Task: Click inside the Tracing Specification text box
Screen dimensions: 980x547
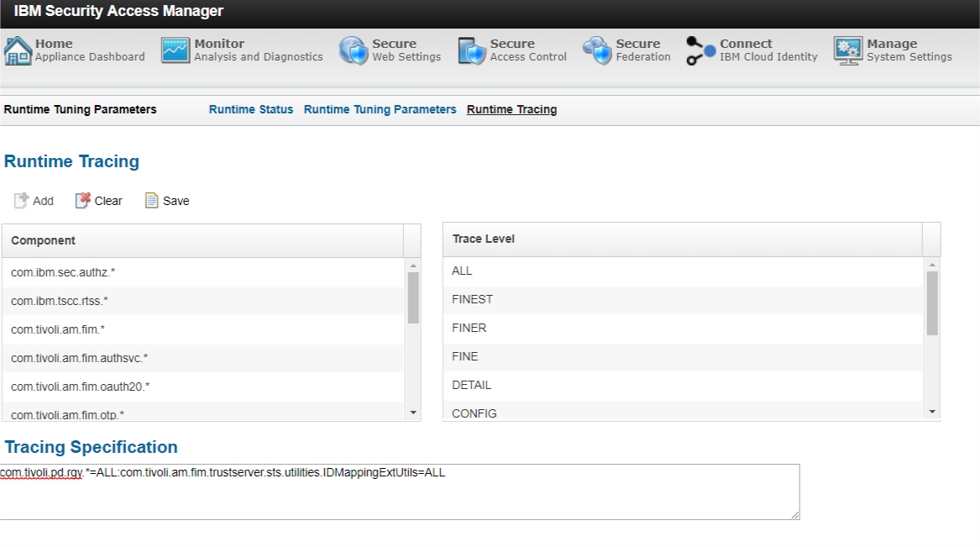Action: (399, 496)
